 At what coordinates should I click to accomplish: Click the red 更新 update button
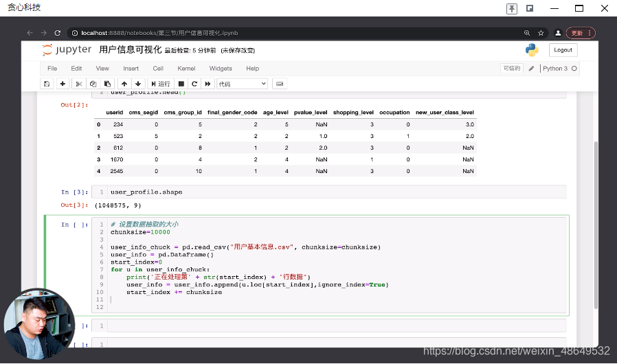tap(581, 33)
